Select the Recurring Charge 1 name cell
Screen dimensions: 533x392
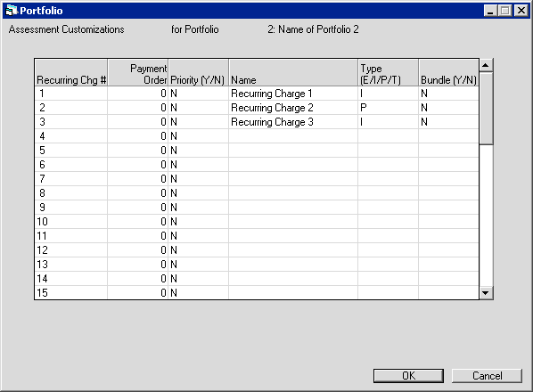coord(293,94)
